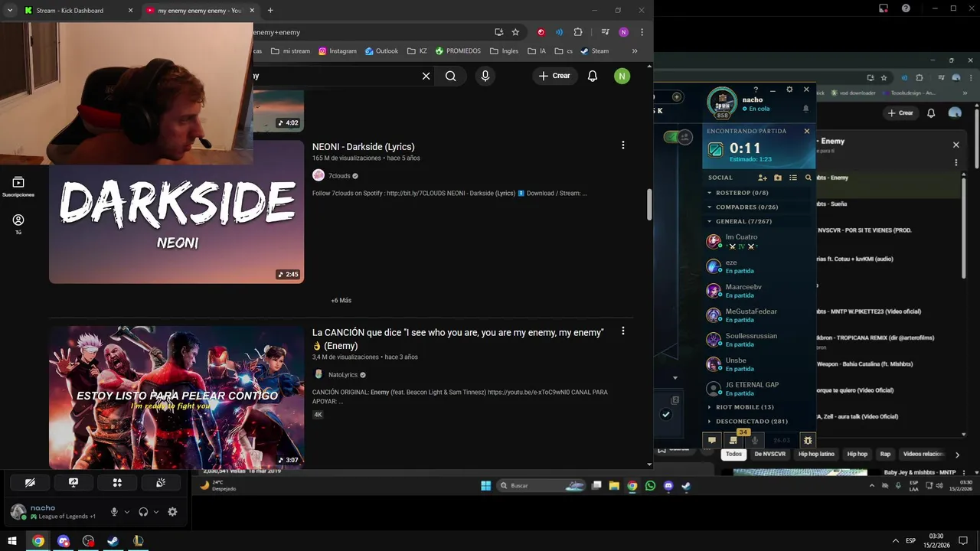980x551 pixels.
Task: Open League client help question mark
Action: tap(756, 90)
